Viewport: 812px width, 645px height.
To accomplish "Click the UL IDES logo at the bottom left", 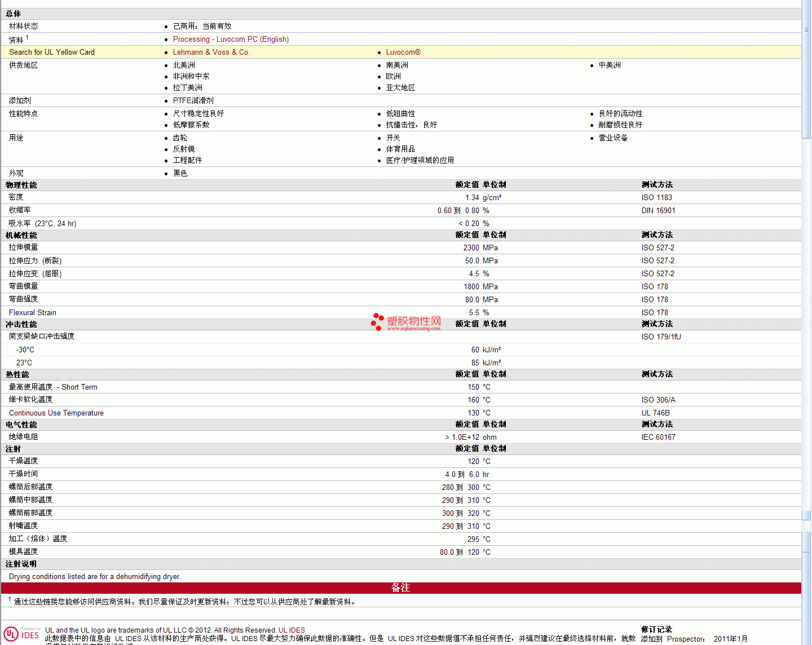I will (x=21, y=634).
